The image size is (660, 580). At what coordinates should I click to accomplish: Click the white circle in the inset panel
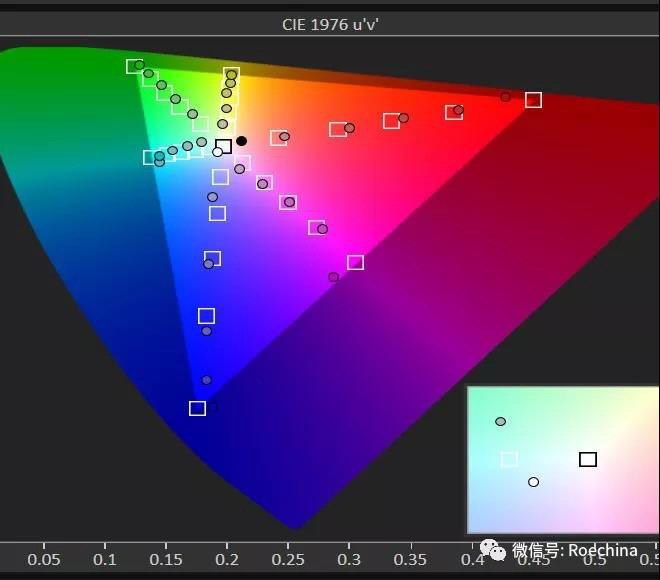coord(533,482)
